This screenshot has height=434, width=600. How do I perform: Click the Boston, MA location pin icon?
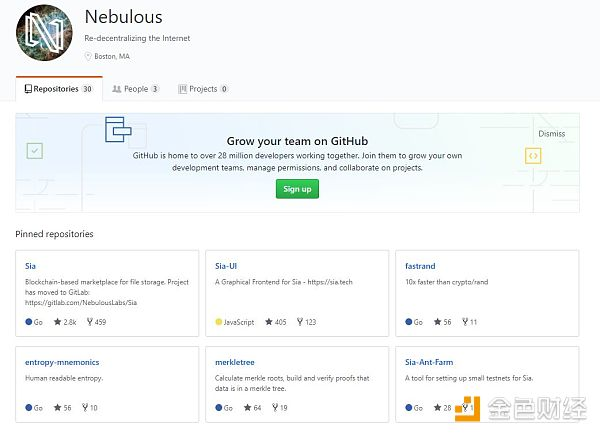[88, 56]
